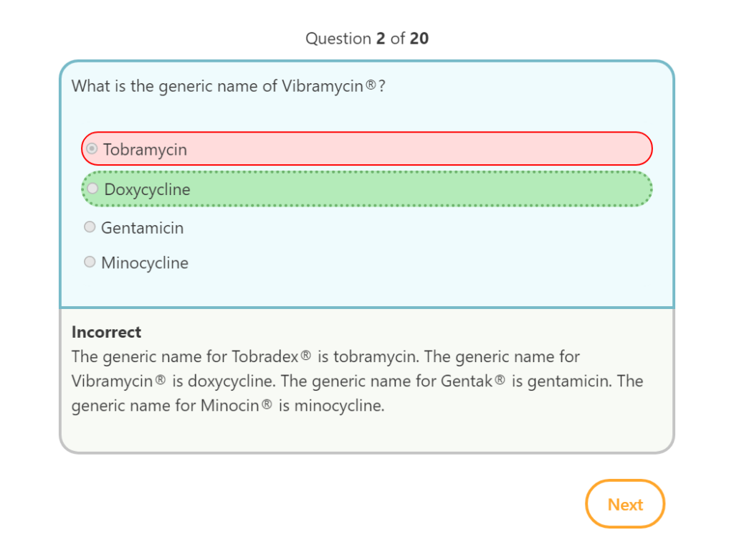Go to the next question with Next

click(x=625, y=504)
